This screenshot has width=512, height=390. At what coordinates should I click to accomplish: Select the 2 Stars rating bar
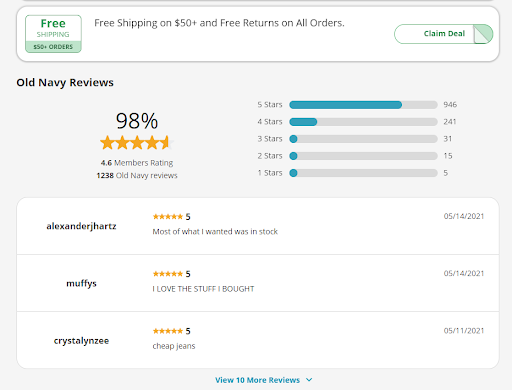pyautogui.click(x=363, y=156)
